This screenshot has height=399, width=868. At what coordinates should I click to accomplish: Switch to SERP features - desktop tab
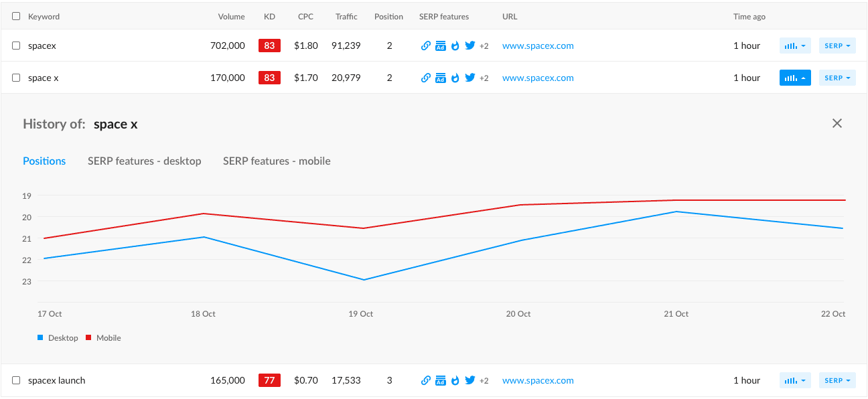pyautogui.click(x=145, y=161)
